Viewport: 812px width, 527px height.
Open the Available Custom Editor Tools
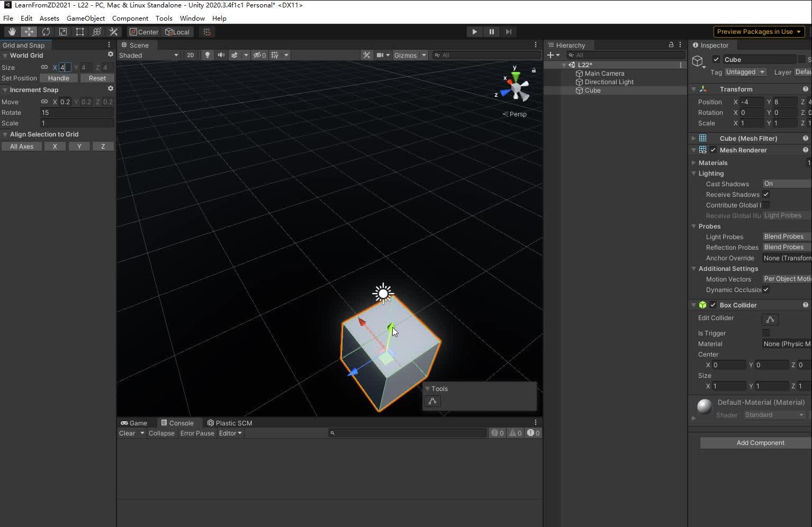(x=113, y=32)
